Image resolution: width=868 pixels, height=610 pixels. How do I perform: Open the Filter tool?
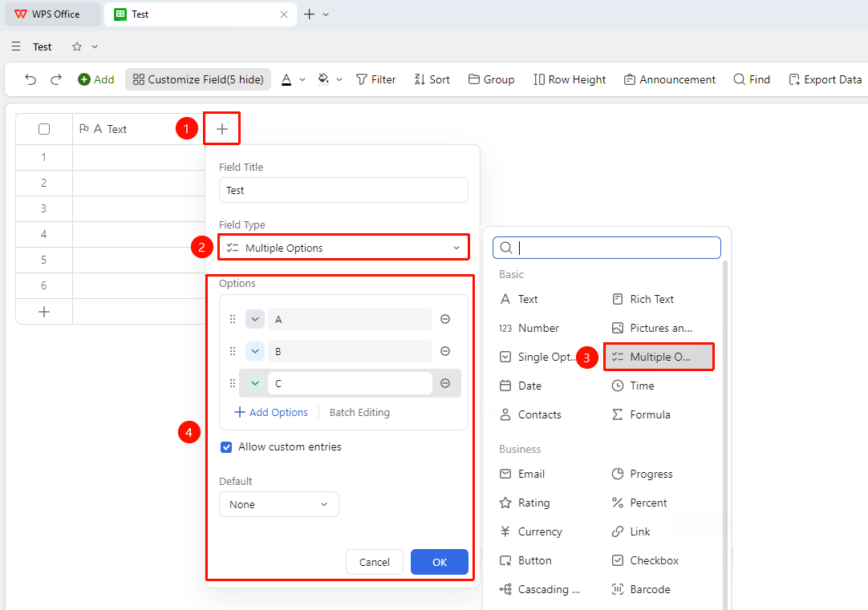click(x=376, y=79)
